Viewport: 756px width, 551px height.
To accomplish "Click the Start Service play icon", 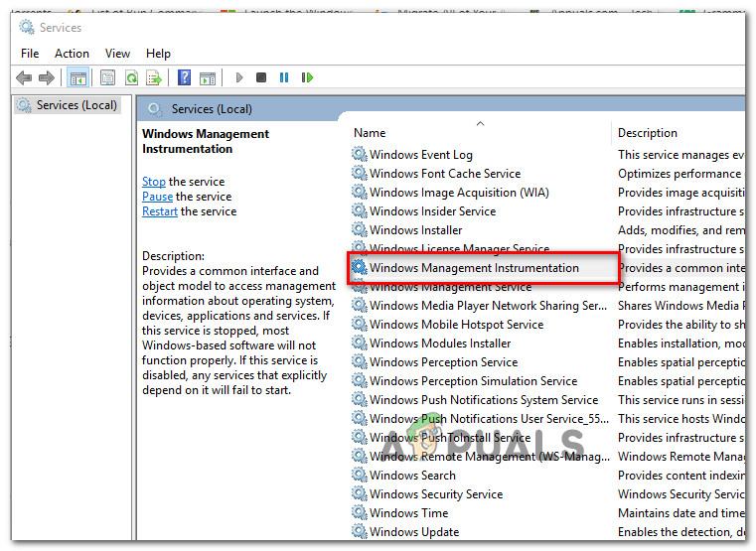I will click(x=239, y=77).
